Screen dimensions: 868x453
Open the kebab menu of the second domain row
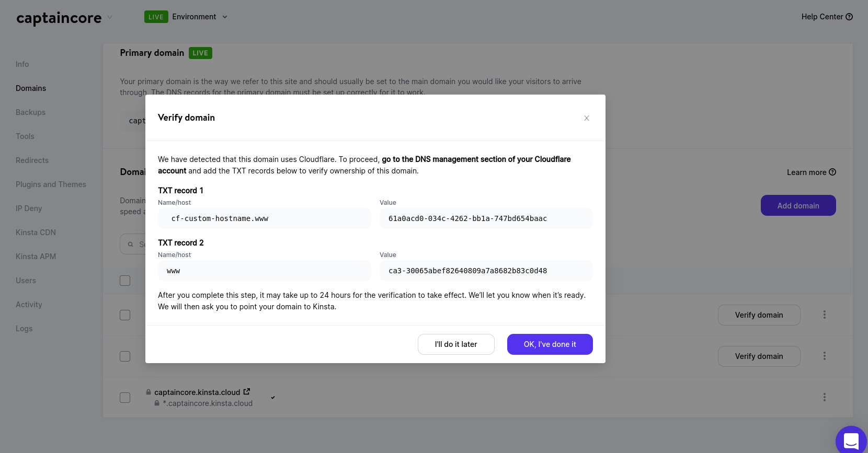[x=825, y=356]
